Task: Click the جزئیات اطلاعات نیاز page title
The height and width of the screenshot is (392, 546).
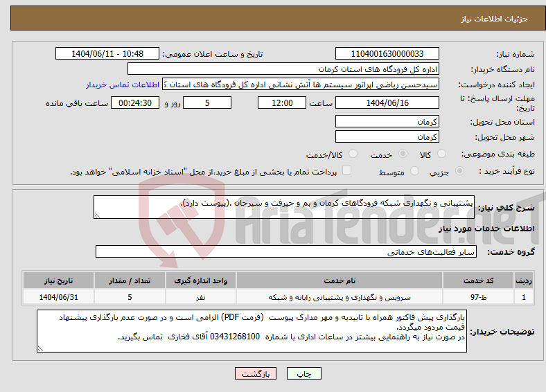Action: 495,19
